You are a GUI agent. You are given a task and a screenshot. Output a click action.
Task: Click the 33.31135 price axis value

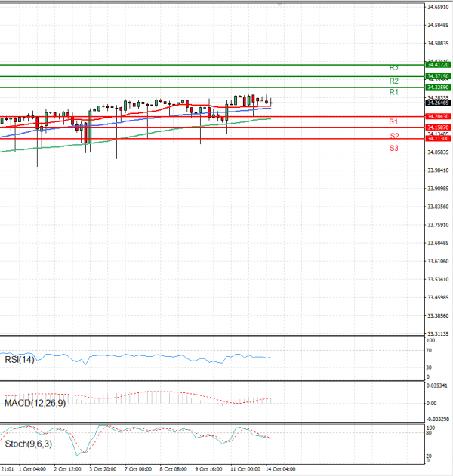pyautogui.click(x=438, y=333)
